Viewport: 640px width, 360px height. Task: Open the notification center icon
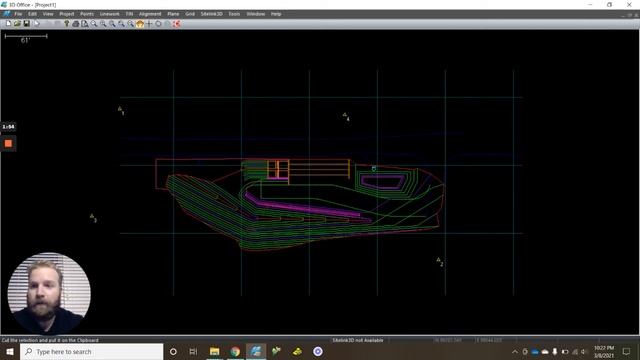(x=627, y=351)
